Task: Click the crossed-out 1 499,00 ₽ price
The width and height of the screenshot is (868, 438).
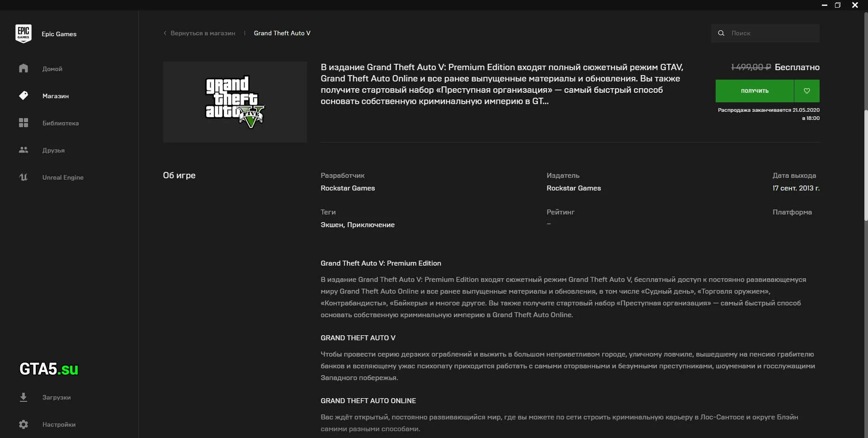Action: [x=751, y=67]
